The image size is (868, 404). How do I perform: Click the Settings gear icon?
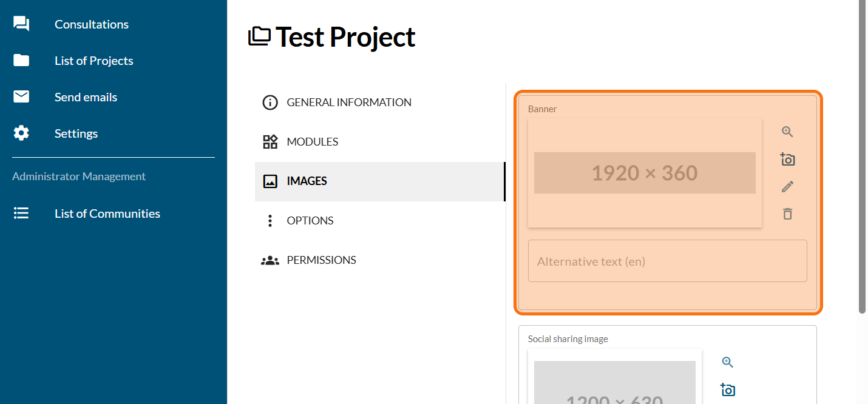point(21,133)
